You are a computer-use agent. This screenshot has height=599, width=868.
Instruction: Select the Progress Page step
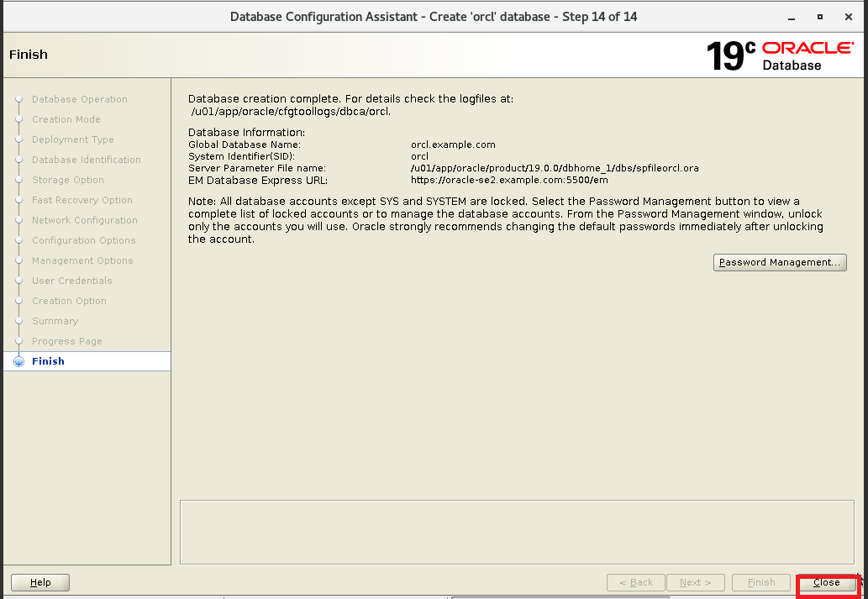click(x=67, y=341)
